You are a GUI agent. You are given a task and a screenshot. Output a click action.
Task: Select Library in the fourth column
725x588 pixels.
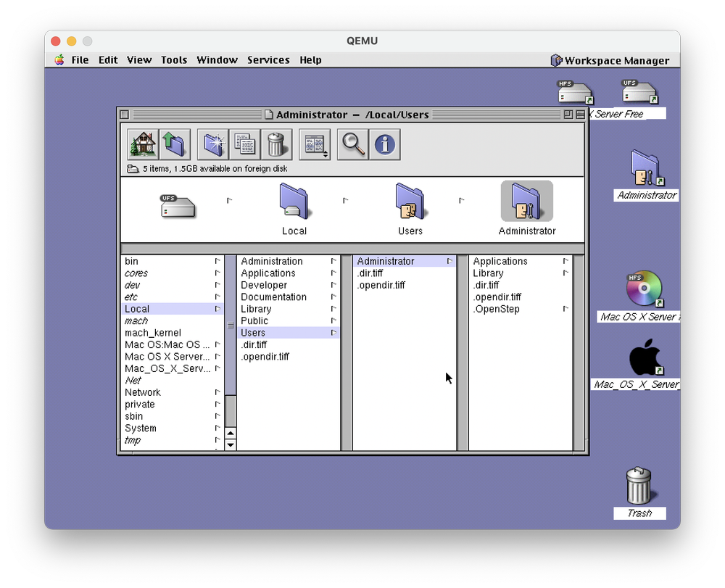coord(521,273)
